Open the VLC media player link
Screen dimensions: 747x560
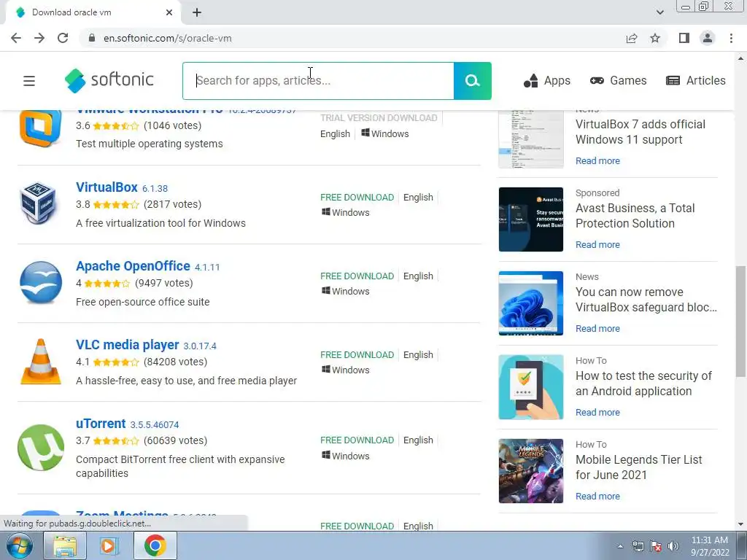127,344
